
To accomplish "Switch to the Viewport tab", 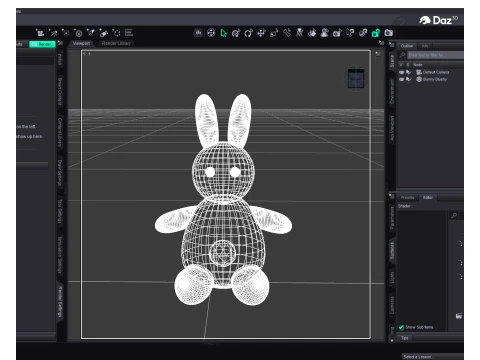I will point(81,43).
